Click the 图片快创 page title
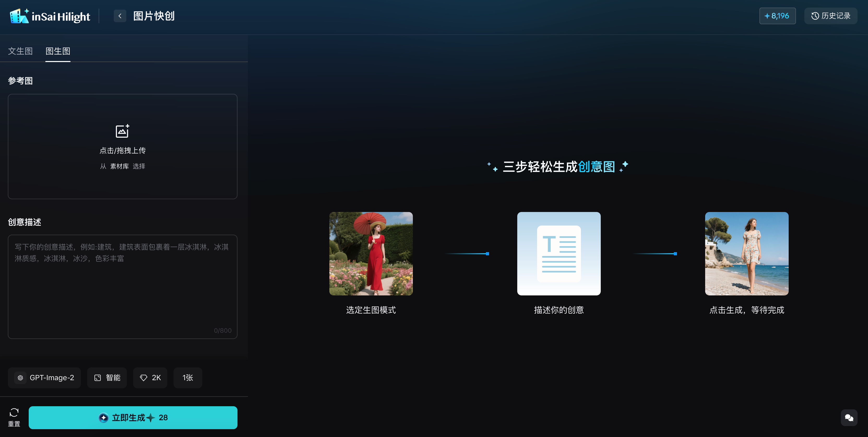 point(154,16)
